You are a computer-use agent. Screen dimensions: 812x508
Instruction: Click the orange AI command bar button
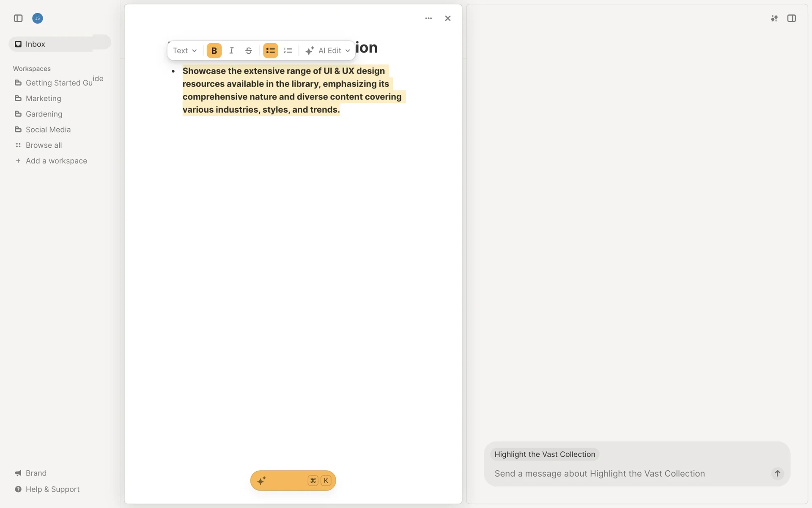[293, 480]
